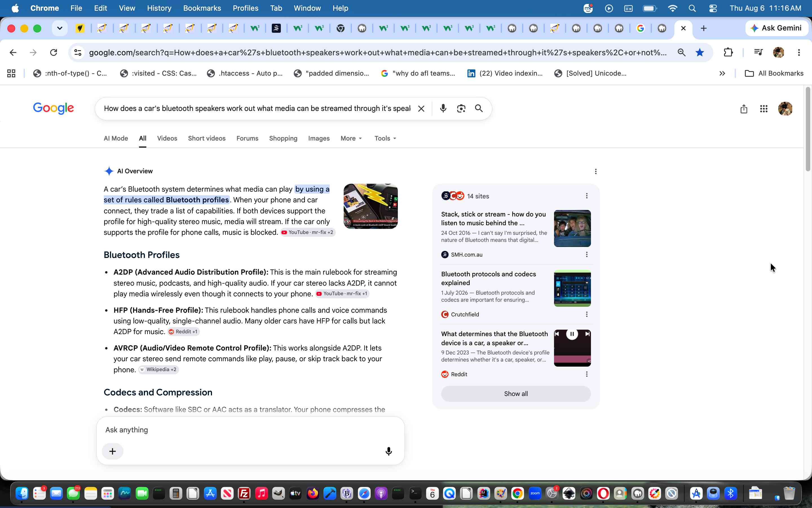Open options for the SMH.com.au source
The height and width of the screenshot is (508, 812).
pyautogui.click(x=586, y=255)
